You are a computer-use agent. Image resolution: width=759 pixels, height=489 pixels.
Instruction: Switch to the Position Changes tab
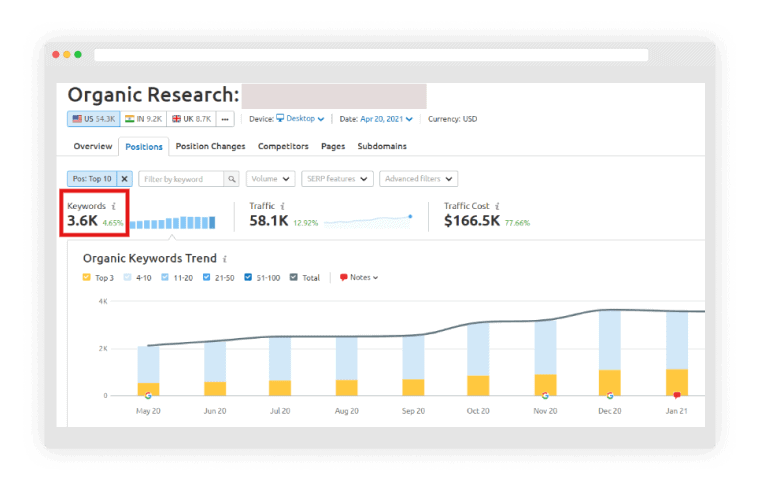(x=210, y=147)
